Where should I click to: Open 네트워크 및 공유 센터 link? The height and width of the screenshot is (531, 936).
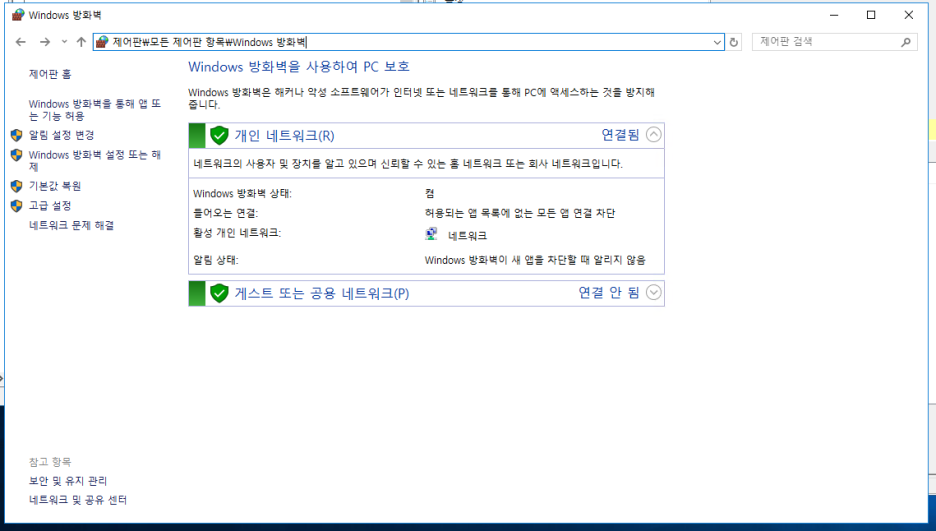78,500
